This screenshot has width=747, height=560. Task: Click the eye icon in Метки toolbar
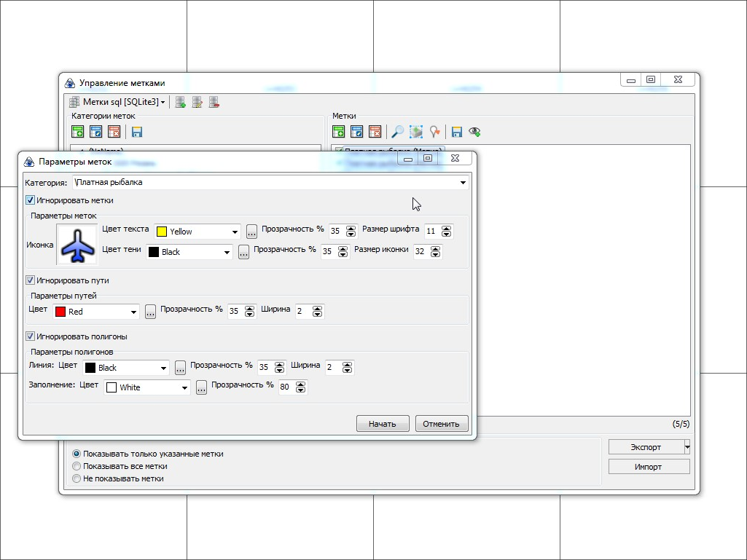click(474, 132)
